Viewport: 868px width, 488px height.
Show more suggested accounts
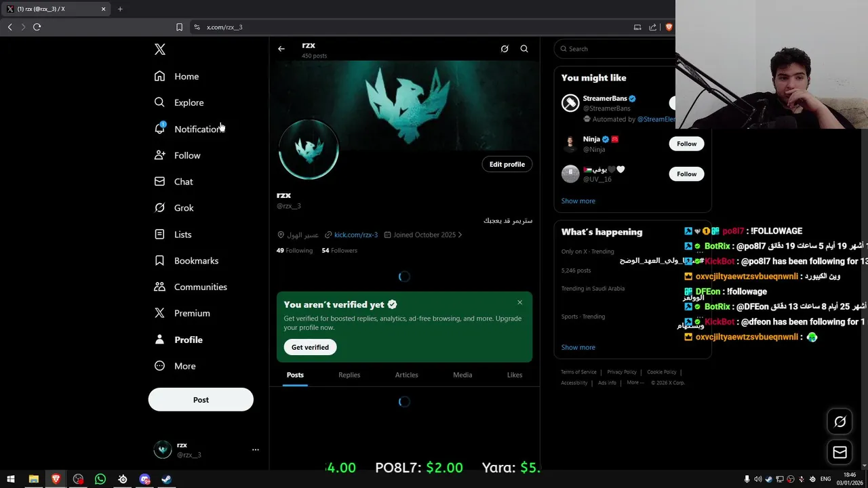[x=578, y=201]
